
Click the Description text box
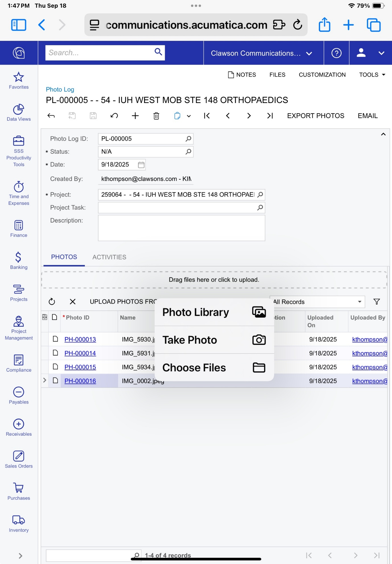(x=181, y=228)
